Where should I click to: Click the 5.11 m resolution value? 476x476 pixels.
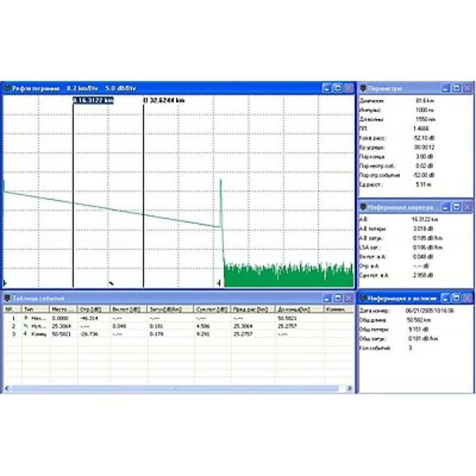pyautogui.click(x=424, y=184)
